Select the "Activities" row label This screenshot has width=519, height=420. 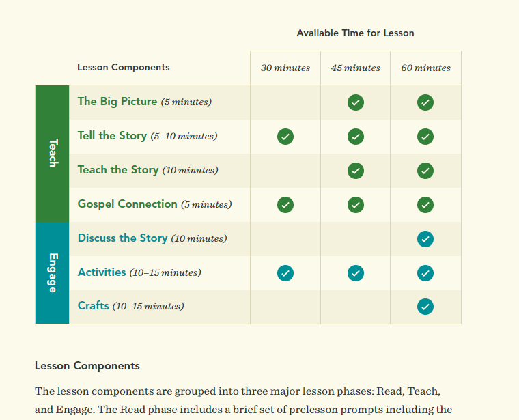tap(102, 272)
